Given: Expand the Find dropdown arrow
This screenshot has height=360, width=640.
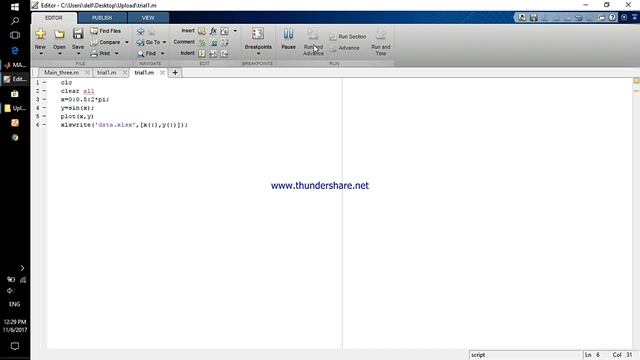Looking at the screenshot, I should pyautogui.click(x=162, y=53).
